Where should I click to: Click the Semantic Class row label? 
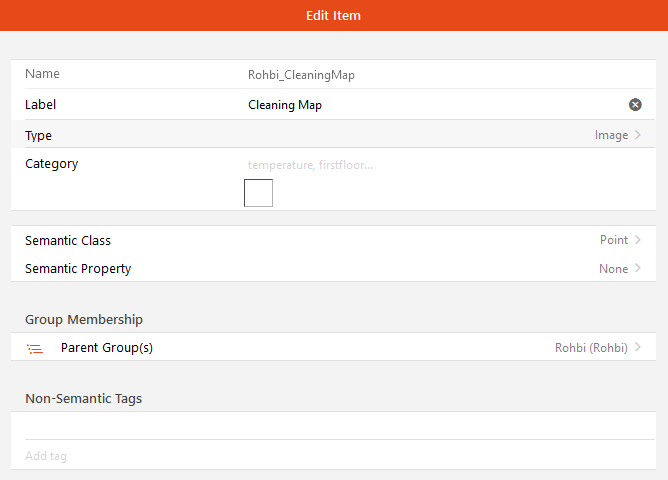(68, 241)
